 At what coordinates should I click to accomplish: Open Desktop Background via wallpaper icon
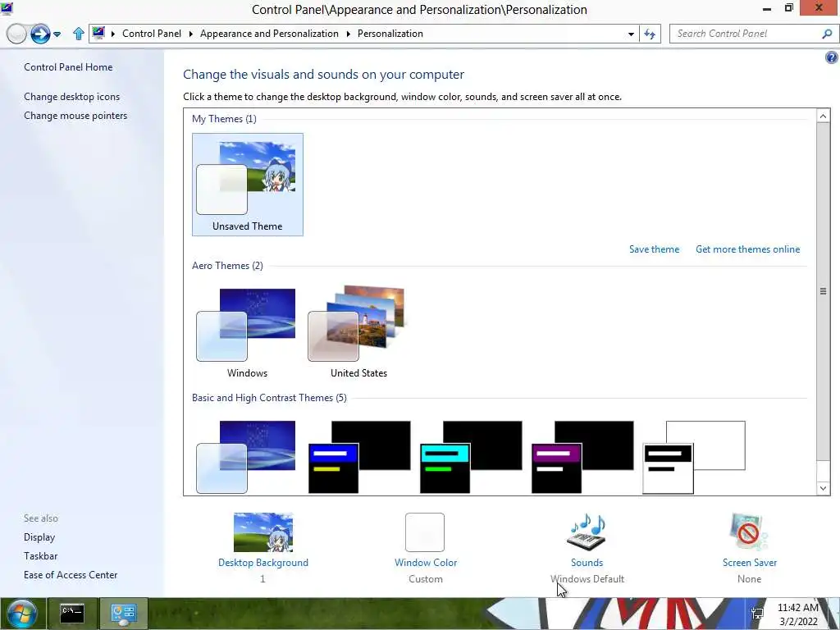pyautogui.click(x=263, y=532)
